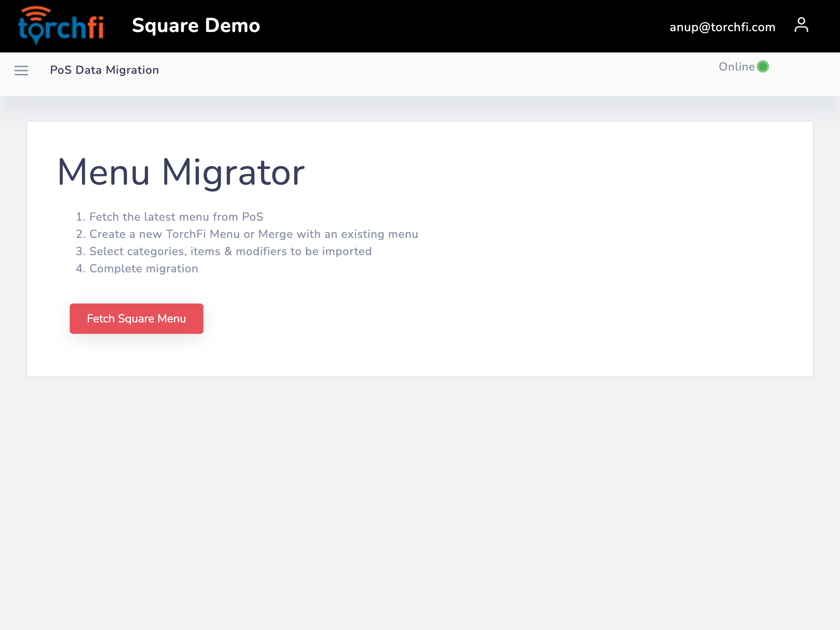Open the hamburger navigation menu
This screenshot has width=840, height=630.
21,71
